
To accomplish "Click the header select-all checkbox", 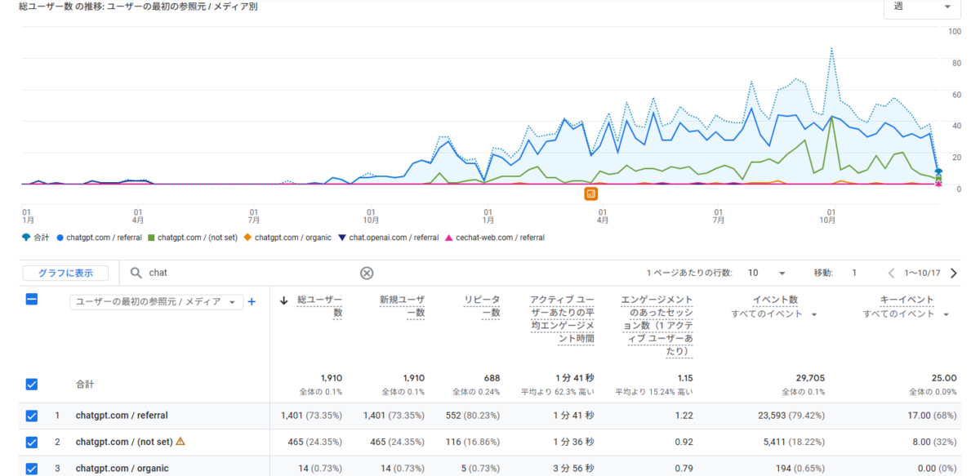I will 32,300.
